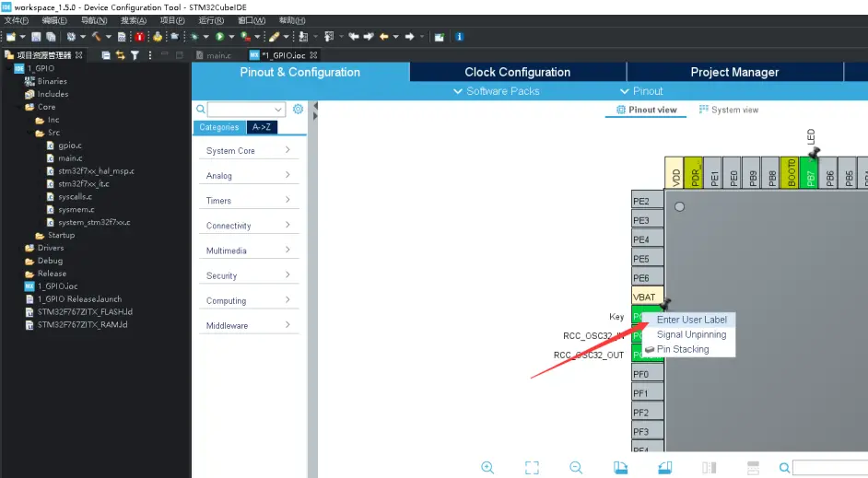Image resolution: width=868 pixels, height=478 pixels.
Task: Open the Clock Configuration tab
Action: point(518,72)
